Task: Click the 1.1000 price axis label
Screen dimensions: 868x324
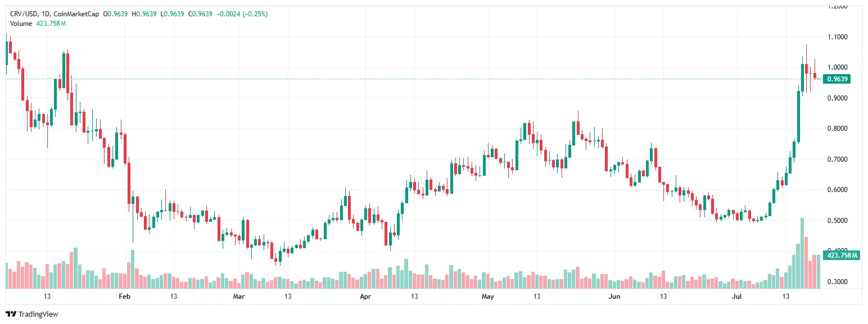Action: point(837,37)
